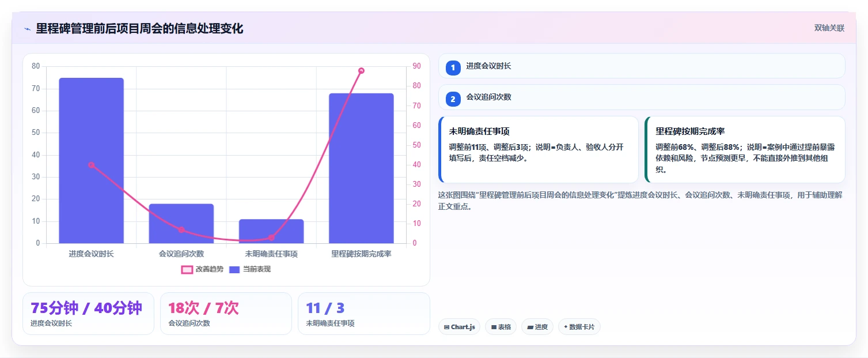Viewport: 868px width, 358px height.
Task: Open the 18次 / 7次 stat card
Action: tap(226, 314)
